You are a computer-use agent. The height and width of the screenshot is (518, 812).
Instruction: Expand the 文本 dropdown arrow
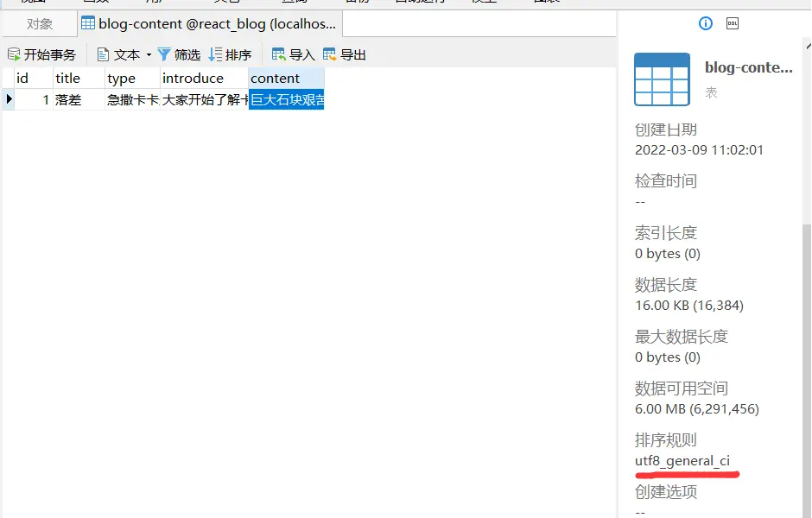click(149, 54)
